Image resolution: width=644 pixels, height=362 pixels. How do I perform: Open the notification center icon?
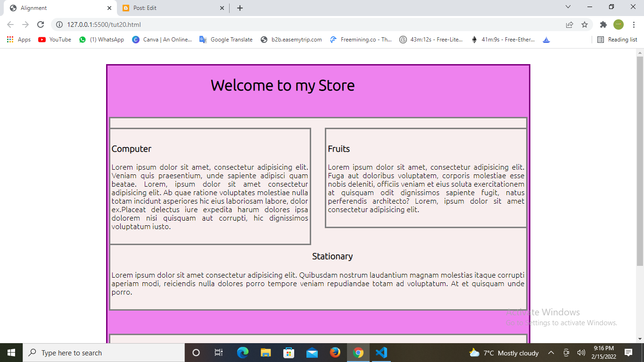click(x=628, y=353)
